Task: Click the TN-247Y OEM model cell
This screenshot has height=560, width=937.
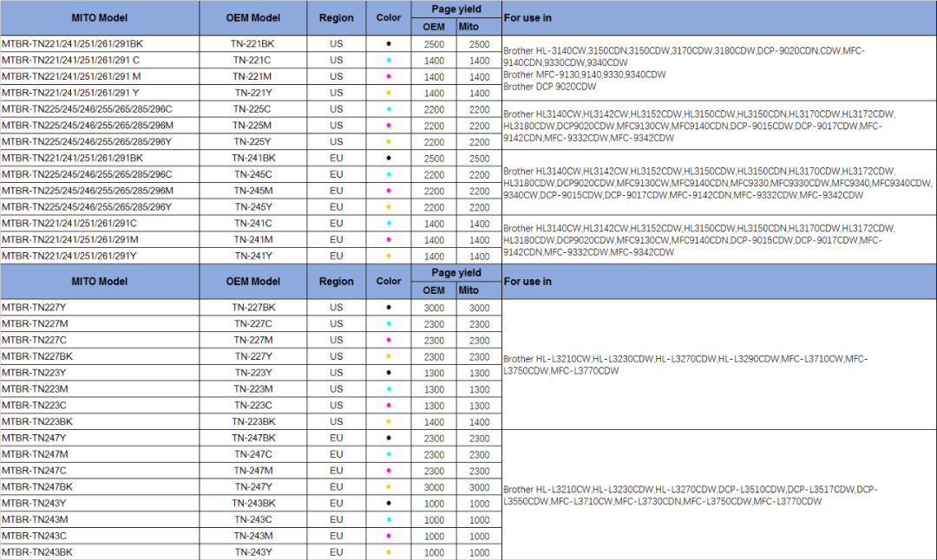Action: pos(252,486)
